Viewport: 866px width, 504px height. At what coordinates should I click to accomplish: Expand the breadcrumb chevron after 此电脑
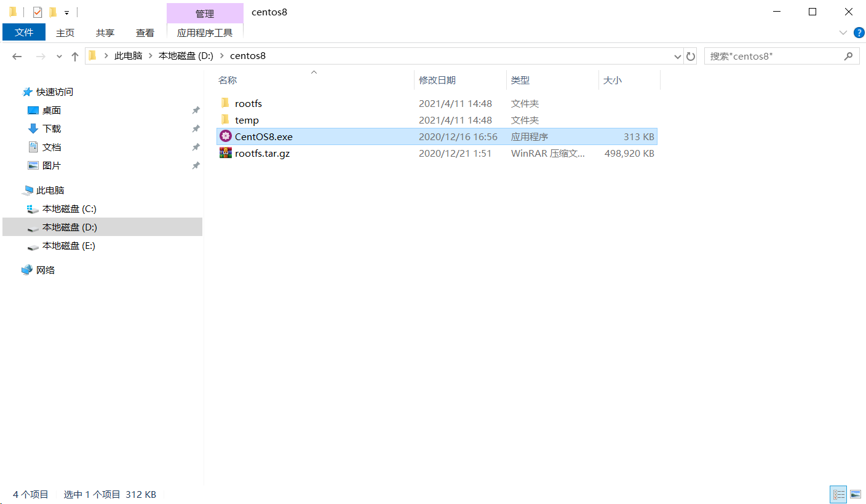point(151,56)
